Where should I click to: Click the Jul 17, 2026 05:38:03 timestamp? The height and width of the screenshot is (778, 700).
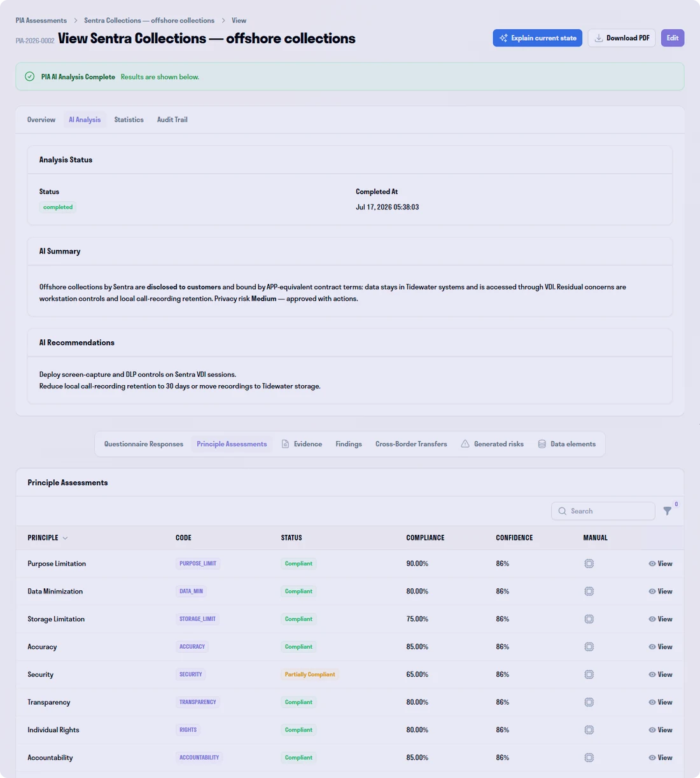click(387, 207)
